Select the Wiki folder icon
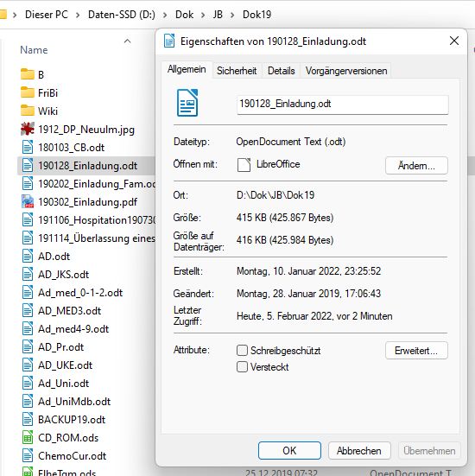Image resolution: width=475 pixels, height=476 pixels. 28,111
